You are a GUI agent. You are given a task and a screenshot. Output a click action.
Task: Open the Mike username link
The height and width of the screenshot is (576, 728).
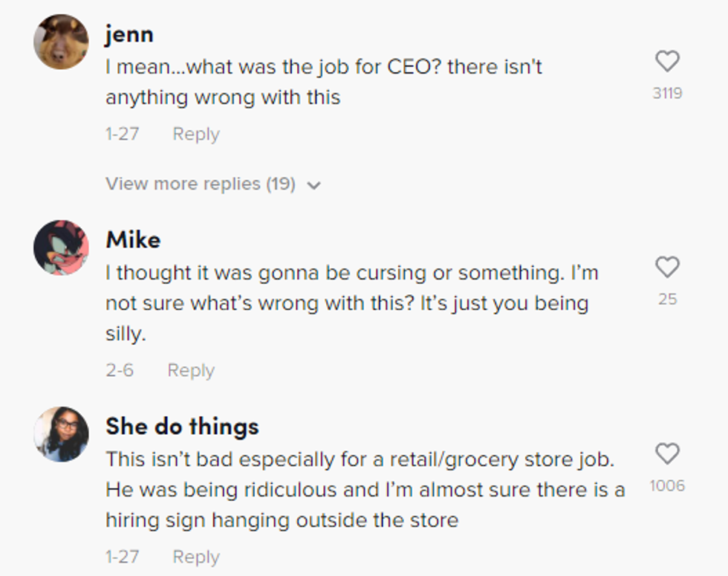click(x=133, y=239)
